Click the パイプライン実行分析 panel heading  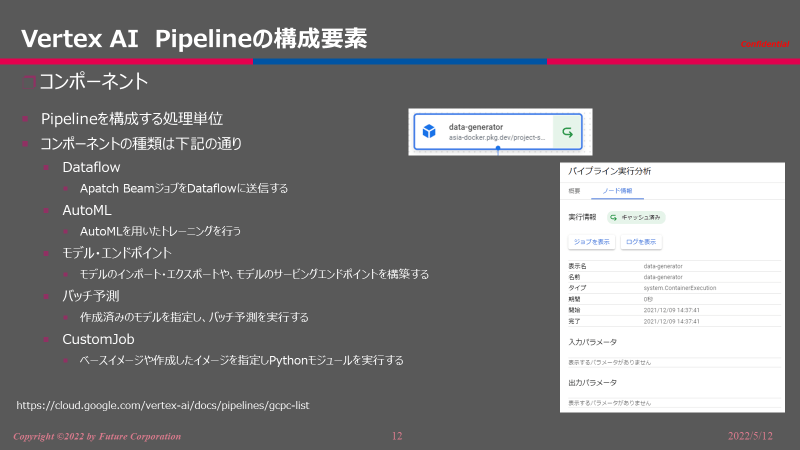click(609, 171)
